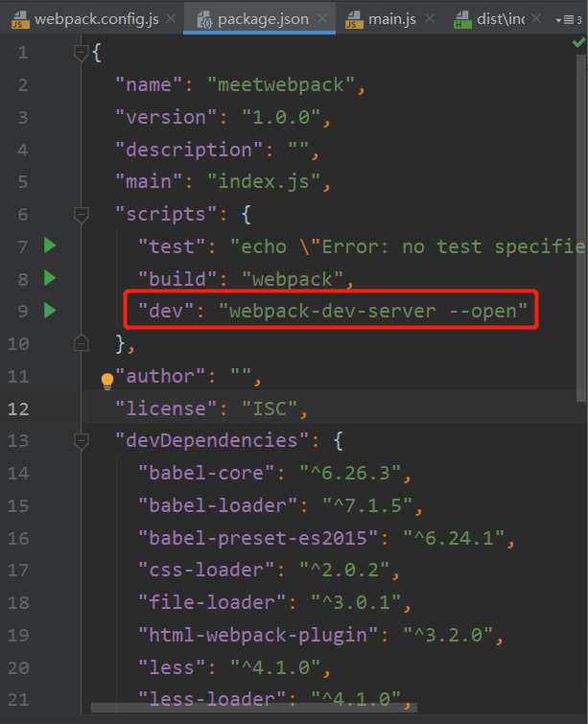The width and height of the screenshot is (588, 724).
Task: Click the "^3.2.0" version value
Action: pyautogui.click(x=448, y=636)
